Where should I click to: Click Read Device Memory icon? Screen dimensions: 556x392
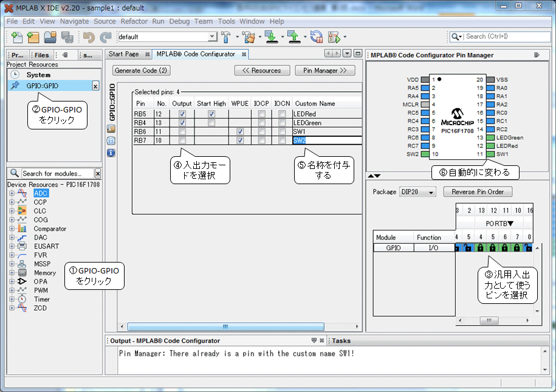tap(294, 37)
